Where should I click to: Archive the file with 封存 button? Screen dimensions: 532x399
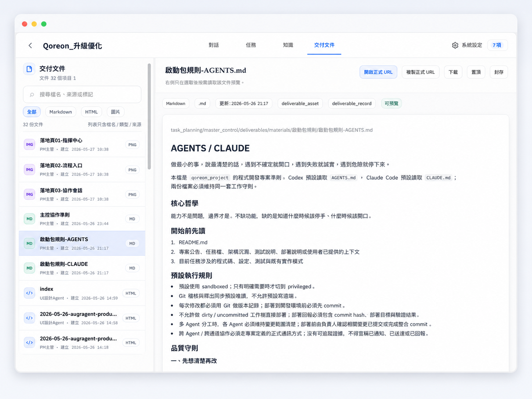499,72
